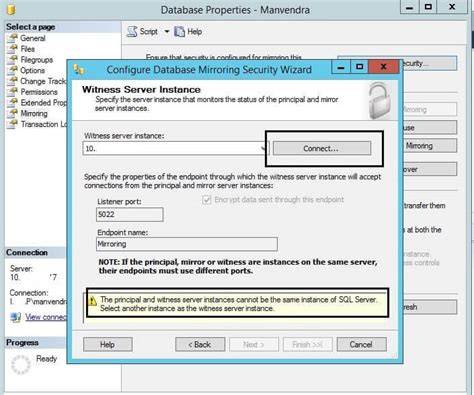Click the General page wrench icon
Viewport: 474px width, 395px height.
[x=12, y=38]
